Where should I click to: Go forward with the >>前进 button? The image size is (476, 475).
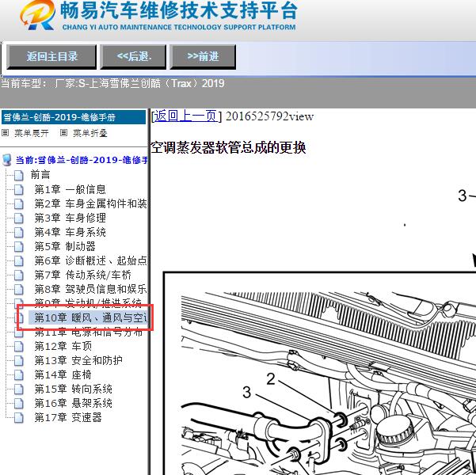click(203, 57)
